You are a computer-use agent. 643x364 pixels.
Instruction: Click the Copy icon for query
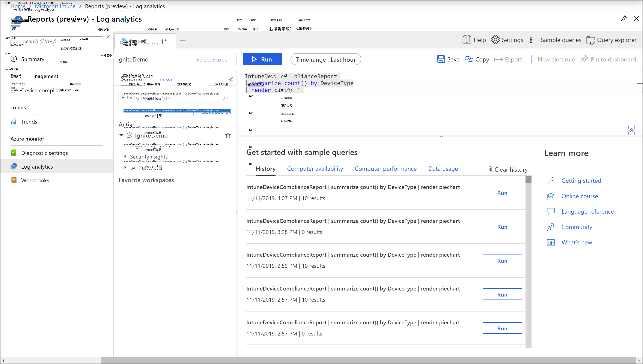(x=470, y=59)
